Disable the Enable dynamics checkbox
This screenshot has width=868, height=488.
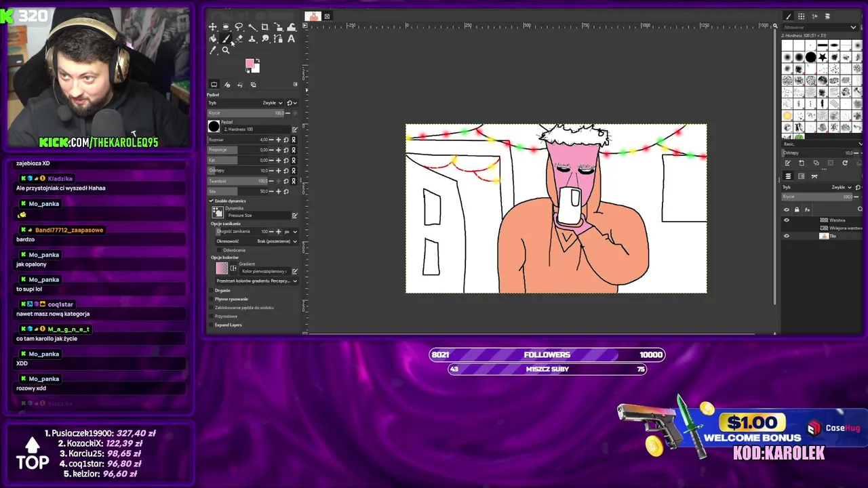[x=211, y=201]
